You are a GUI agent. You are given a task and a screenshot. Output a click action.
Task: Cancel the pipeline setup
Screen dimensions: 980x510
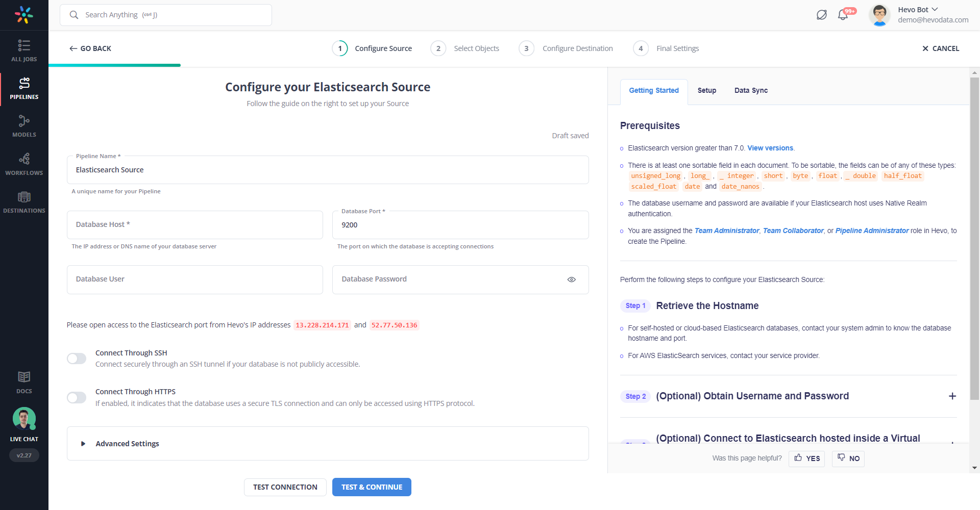coord(941,48)
